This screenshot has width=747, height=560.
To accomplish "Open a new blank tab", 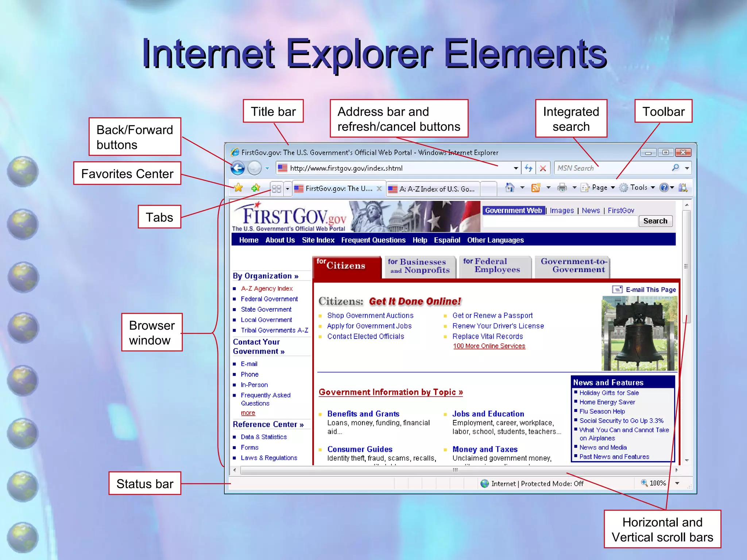I will tap(488, 189).
